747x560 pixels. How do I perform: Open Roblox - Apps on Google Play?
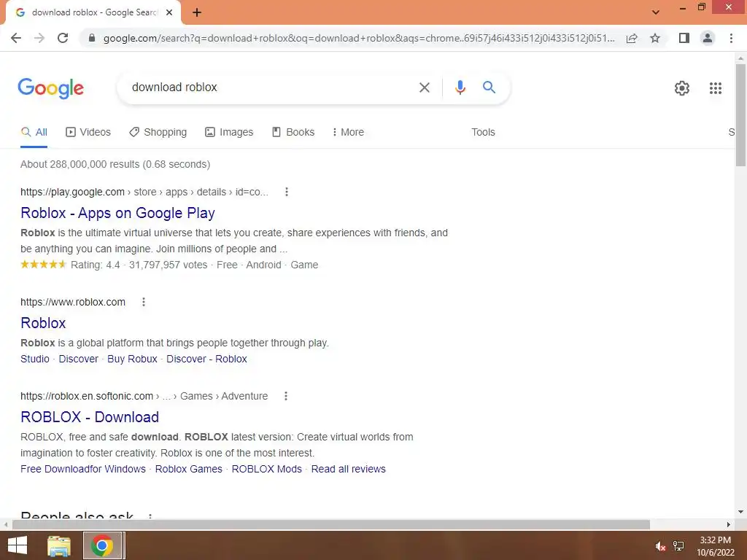(117, 213)
